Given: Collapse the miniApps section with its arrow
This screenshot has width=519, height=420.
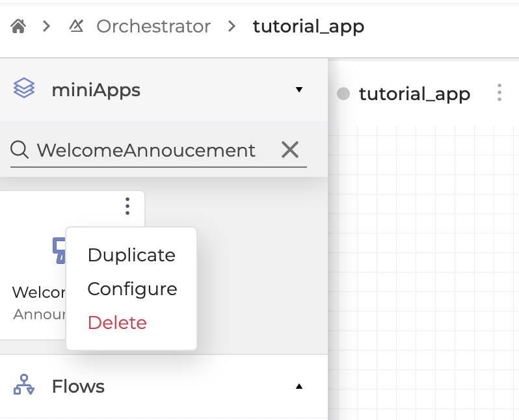Looking at the screenshot, I should (299, 90).
